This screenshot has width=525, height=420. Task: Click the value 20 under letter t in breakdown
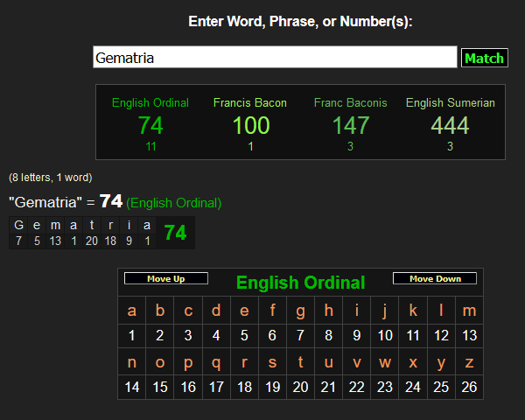pyautogui.click(x=92, y=241)
